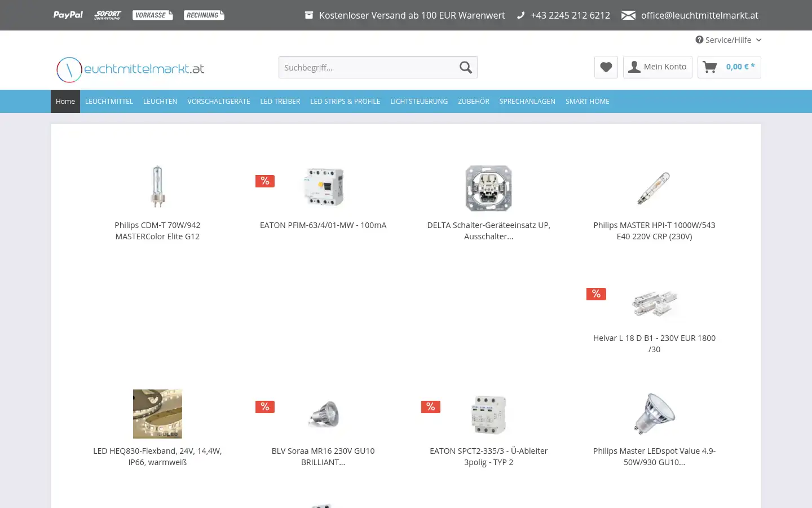Click the magnifier search icon

click(x=466, y=68)
